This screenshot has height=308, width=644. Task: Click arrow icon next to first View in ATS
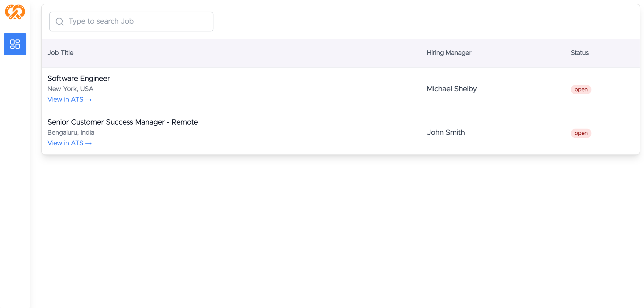point(88,100)
